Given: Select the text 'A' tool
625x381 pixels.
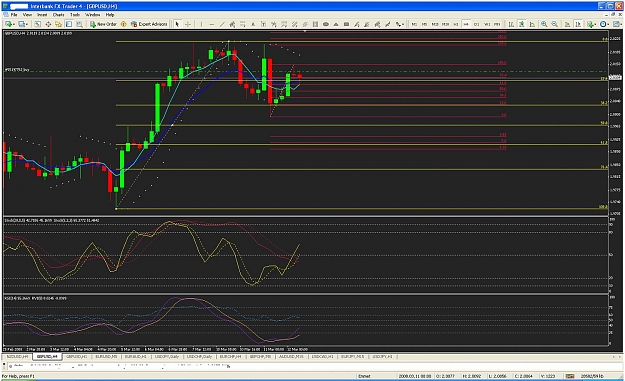Looking at the screenshot, I should pos(253,24).
